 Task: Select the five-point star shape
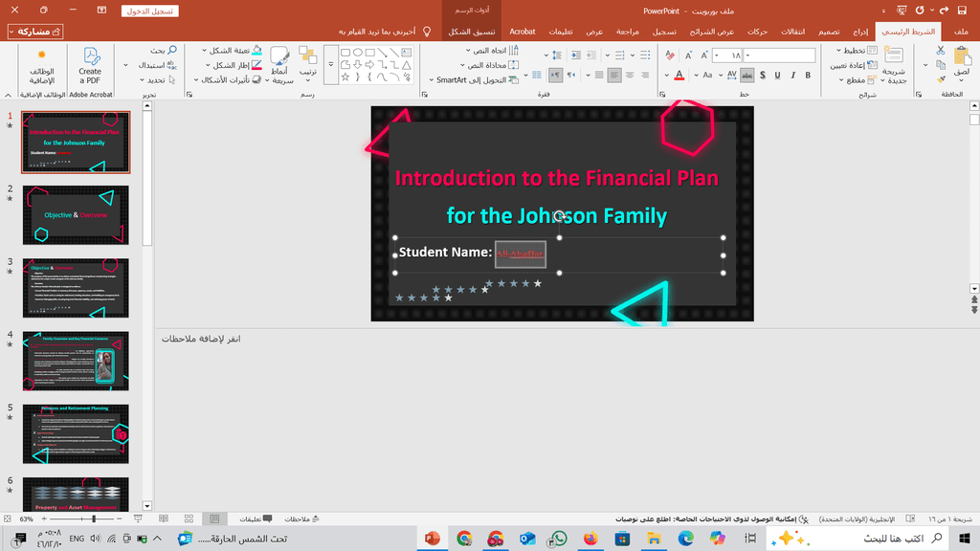point(345,77)
